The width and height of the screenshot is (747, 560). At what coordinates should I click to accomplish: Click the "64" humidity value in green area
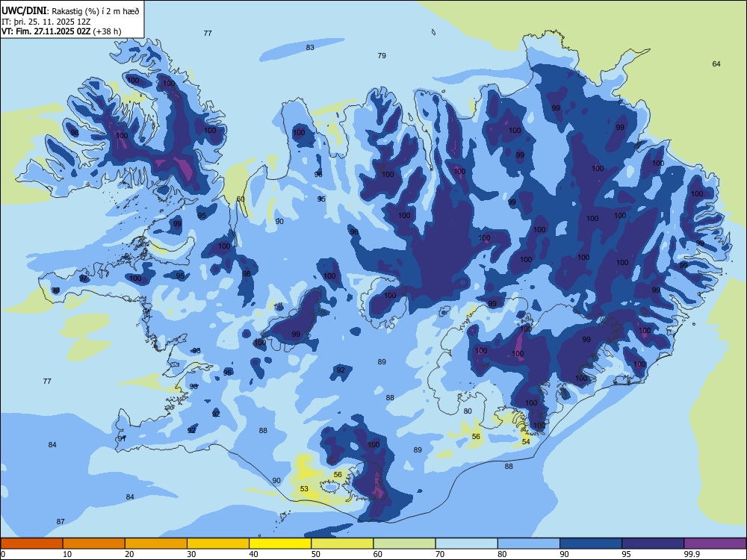click(716, 63)
